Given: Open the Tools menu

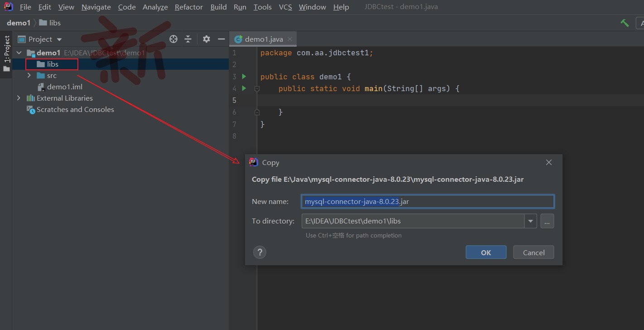Looking at the screenshot, I should [263, 7].
